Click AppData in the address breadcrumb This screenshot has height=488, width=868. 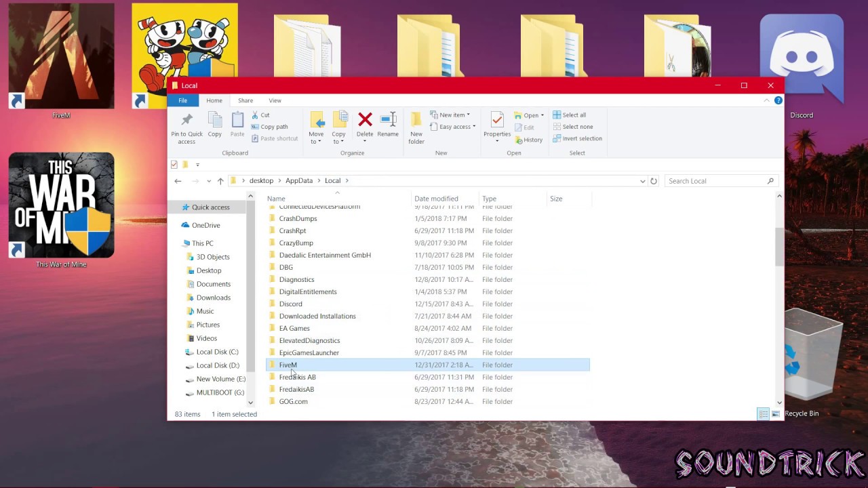pyautogui.click(x=299, y=181)
